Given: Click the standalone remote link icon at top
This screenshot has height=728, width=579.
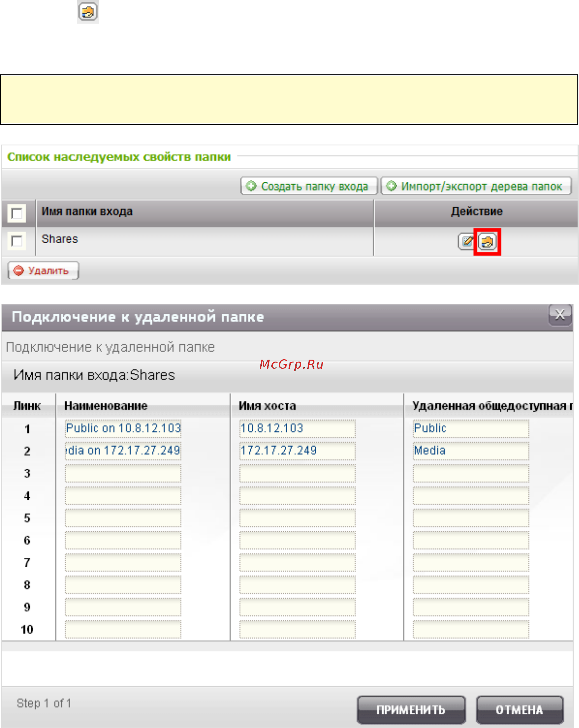Looking at the screenshot, I should point(88,11).
